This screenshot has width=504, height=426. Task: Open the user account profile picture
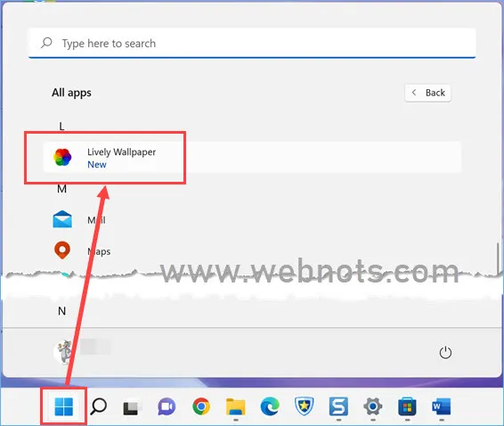point(63,352)
